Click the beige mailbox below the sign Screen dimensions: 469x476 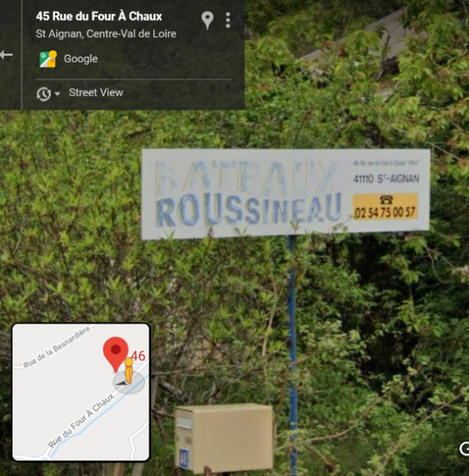click(224, 438)
